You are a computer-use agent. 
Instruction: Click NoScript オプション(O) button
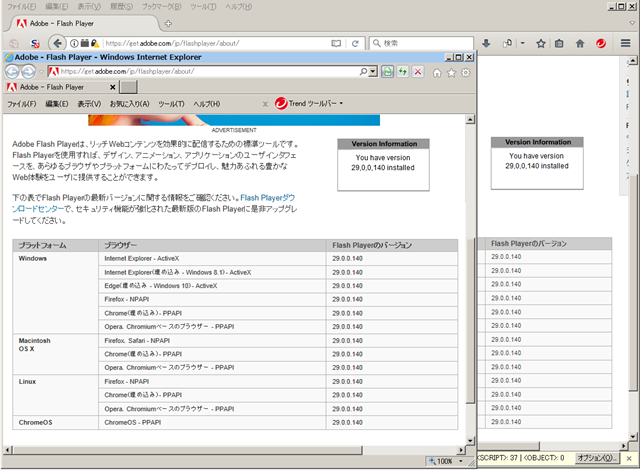(x=597, y=458)
